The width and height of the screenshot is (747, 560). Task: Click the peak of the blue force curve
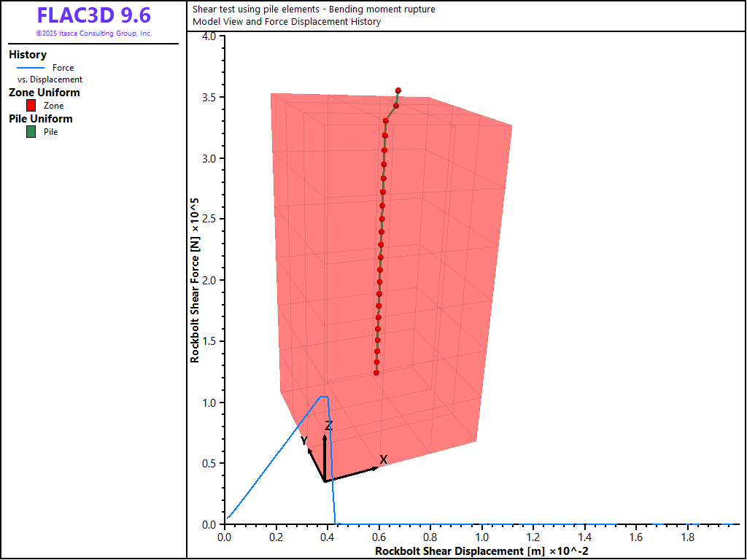coord(323,397)
